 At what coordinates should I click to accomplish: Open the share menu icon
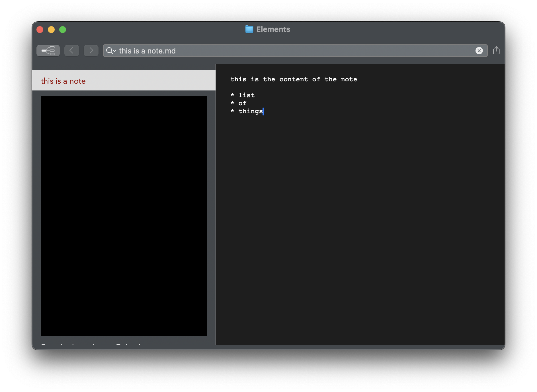click(x=496, y=51)
